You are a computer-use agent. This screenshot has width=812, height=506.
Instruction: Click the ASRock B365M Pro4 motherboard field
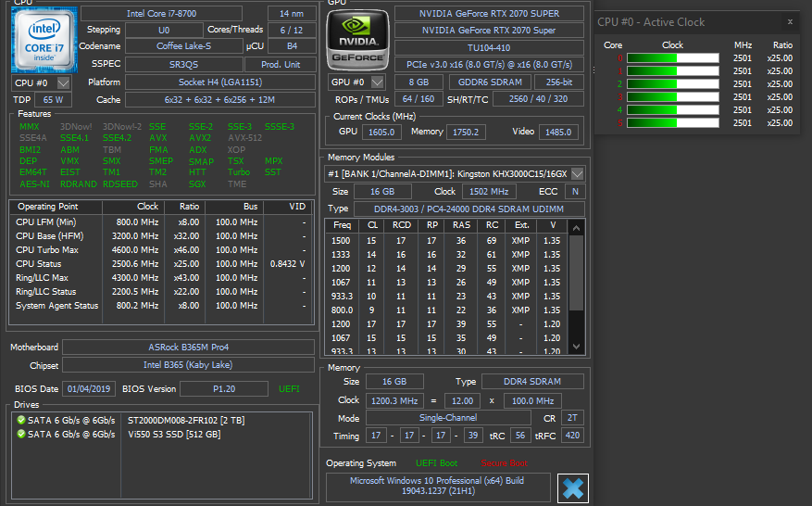point(189,347)
